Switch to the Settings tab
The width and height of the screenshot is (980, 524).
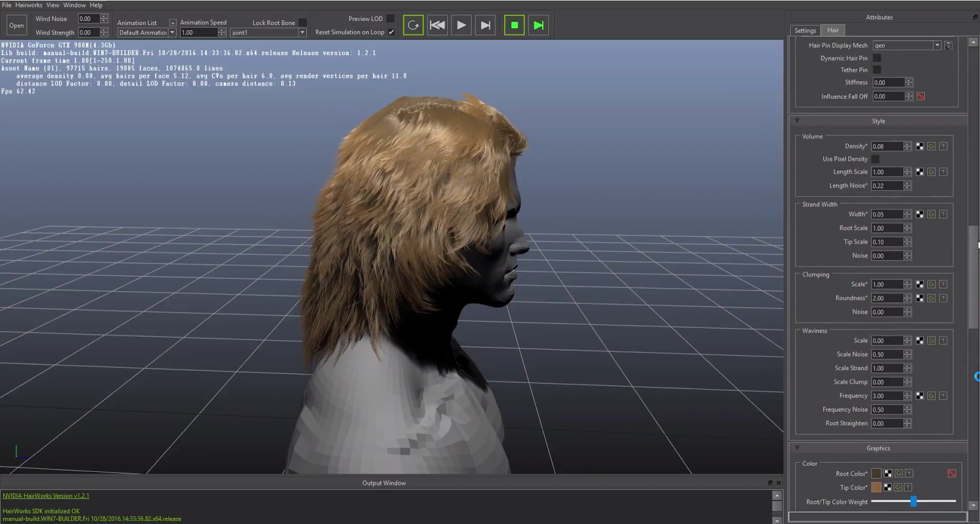(805, 31)
